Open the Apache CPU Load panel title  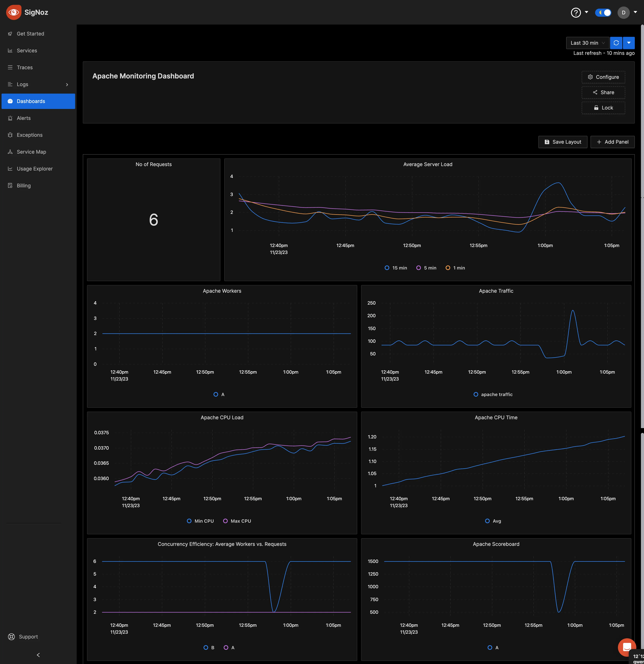[222, 418]
